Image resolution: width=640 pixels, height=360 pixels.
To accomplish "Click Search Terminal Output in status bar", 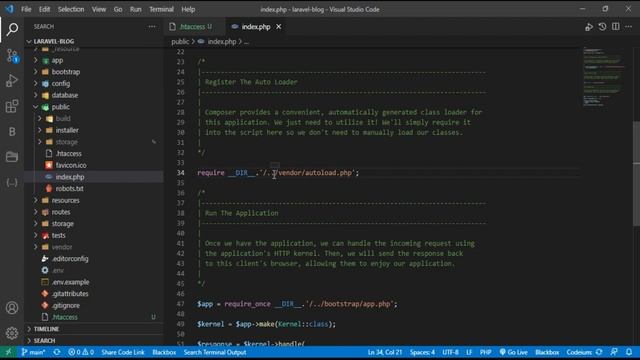I will pyautogui.click(x=215, y=352).
